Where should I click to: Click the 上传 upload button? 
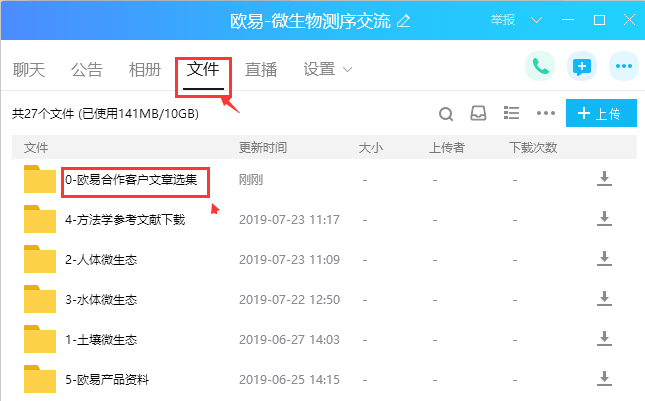click(x=601, y=113)
